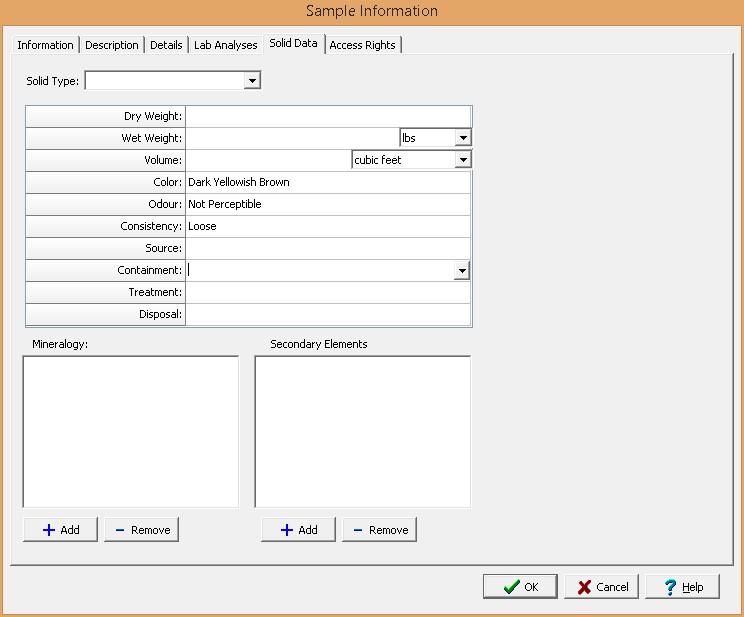
Task: Click OK button with green checkmark
Action: (520, 587)
